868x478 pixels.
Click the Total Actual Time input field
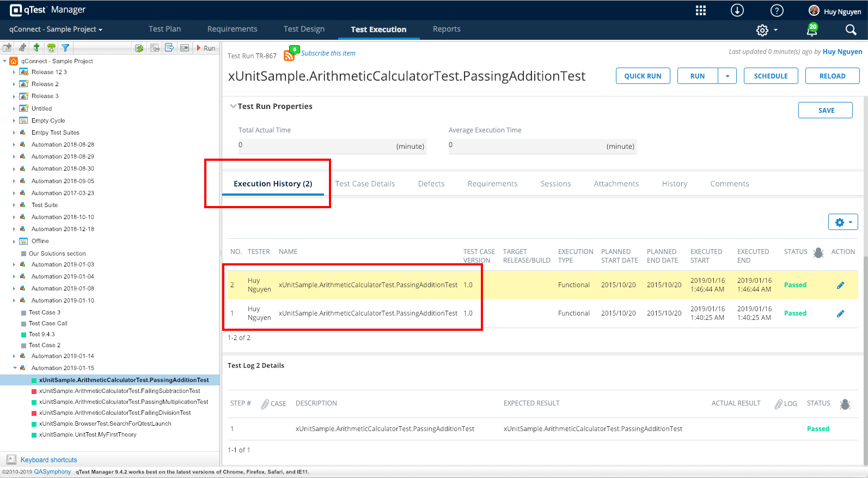(x=316, y=146)
